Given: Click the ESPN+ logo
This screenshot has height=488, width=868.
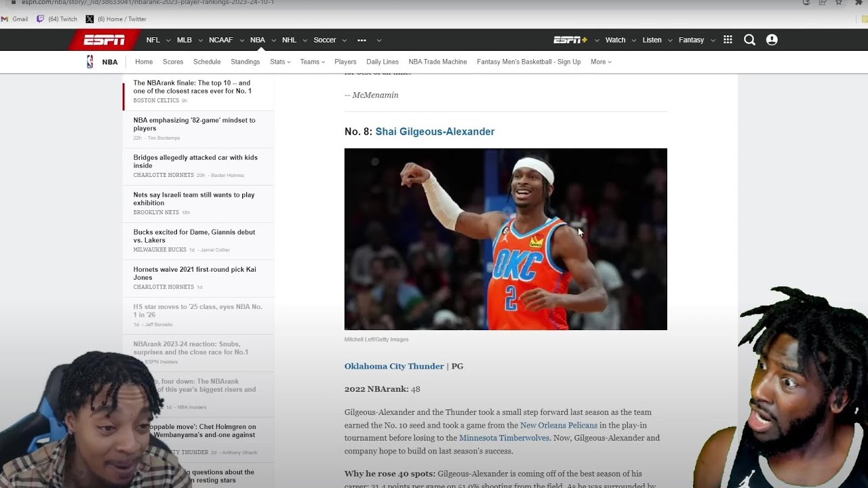Looking at the screenshot, I should click(x=570, y=40).
